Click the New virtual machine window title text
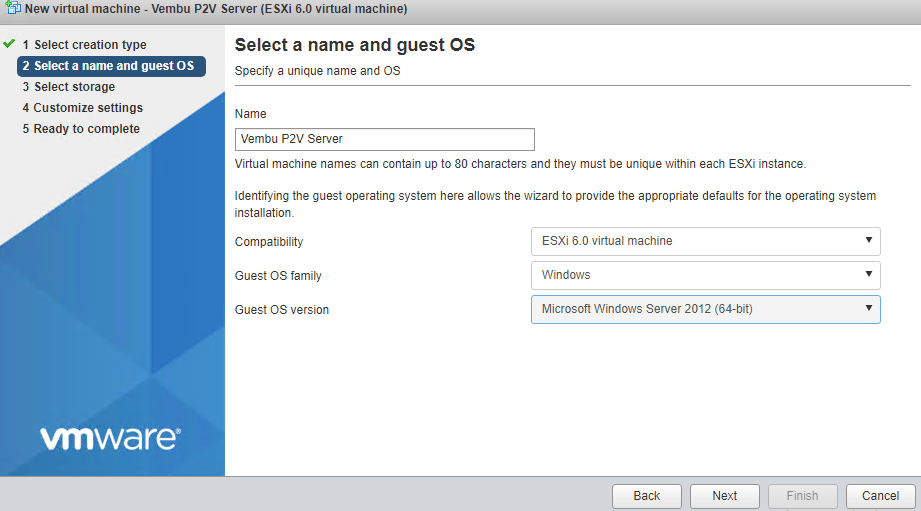The image size is (921, 511). tap(216, 9)
